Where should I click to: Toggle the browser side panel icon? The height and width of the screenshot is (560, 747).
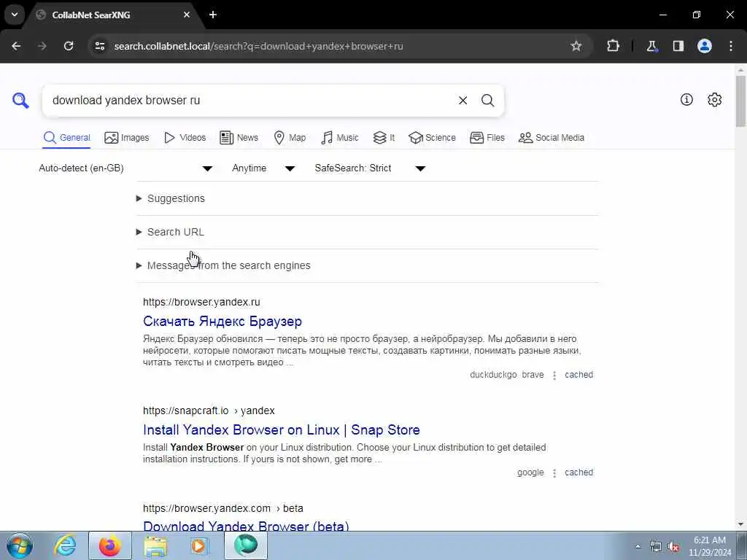678,46
